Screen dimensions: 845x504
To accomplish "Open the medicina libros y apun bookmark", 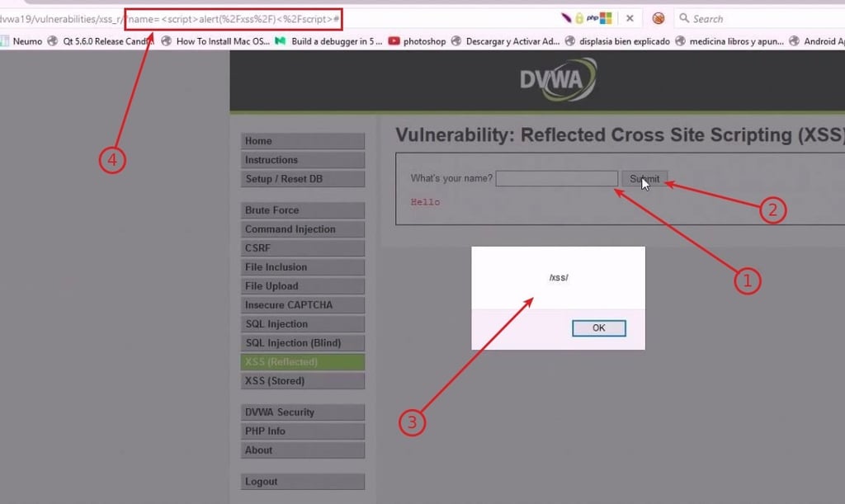I will (x=729, y=41).
